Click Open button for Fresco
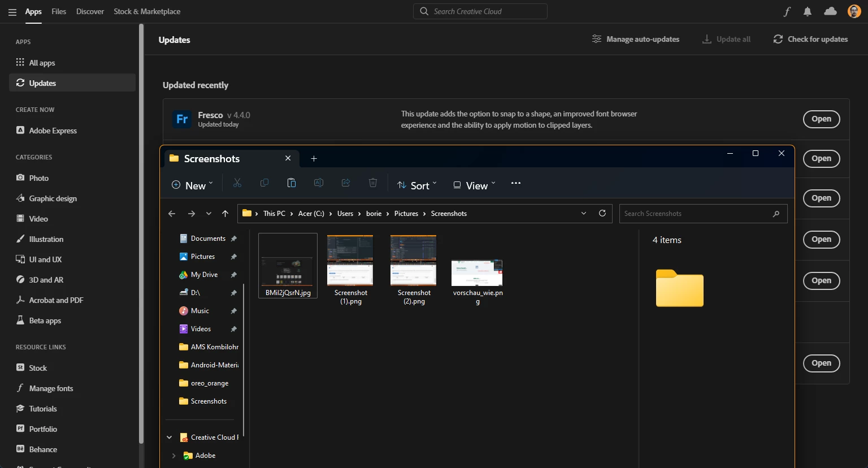 821,119
